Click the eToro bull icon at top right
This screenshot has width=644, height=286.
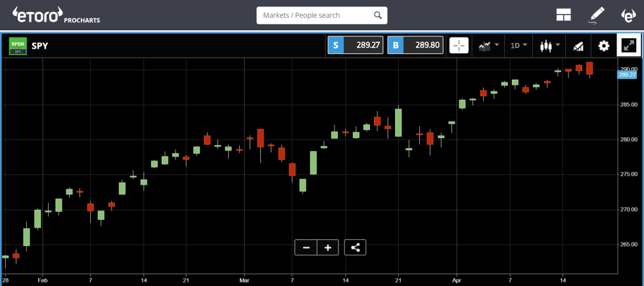point(628,14)
